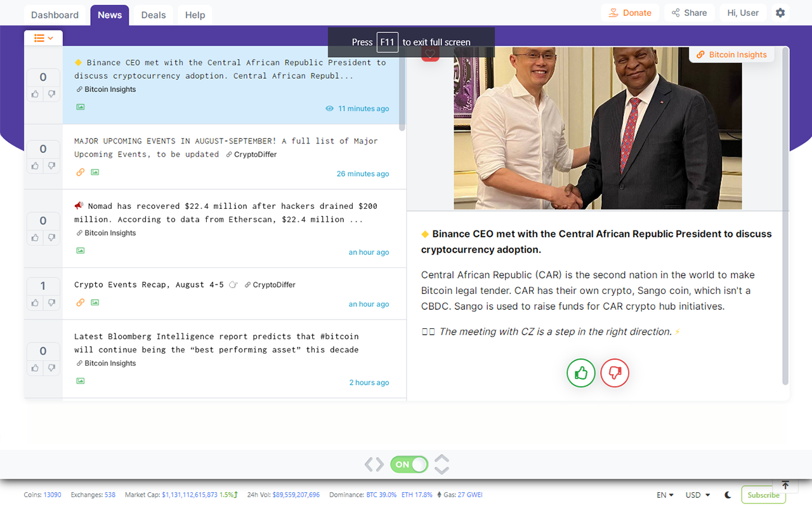Select the Crypto Events Recap, August 4-5 headline
812x508 pixels.
click(x=149, y=285)
